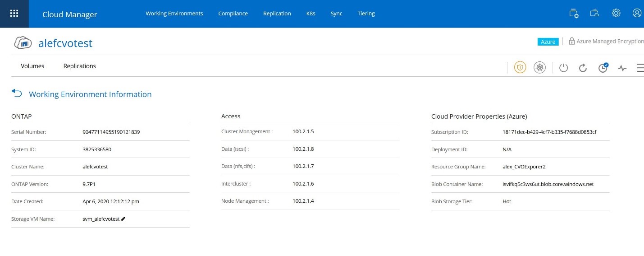644x256 pixels.
Task: Open Sync in top navigation
Action: (x=337, y=14)
